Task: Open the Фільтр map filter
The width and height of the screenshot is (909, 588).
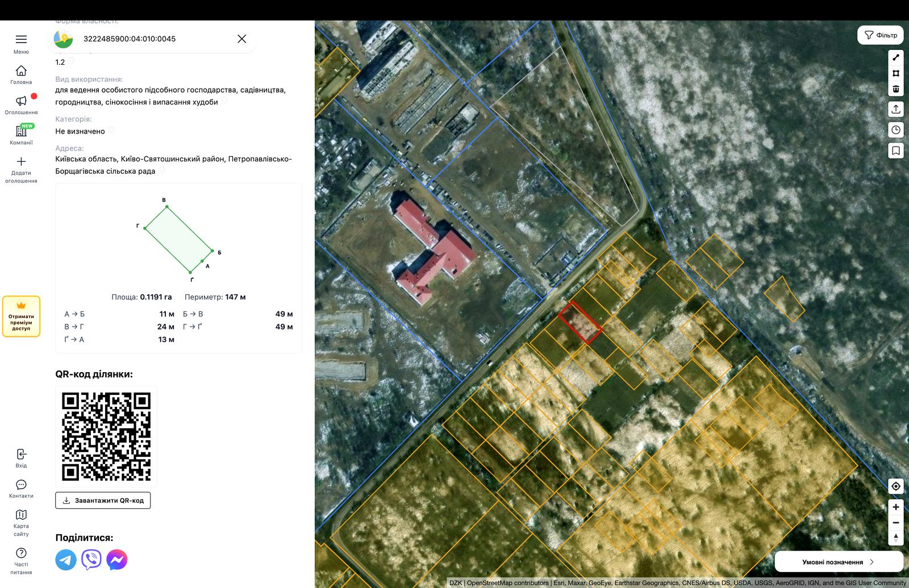Action: click(880, 35)
